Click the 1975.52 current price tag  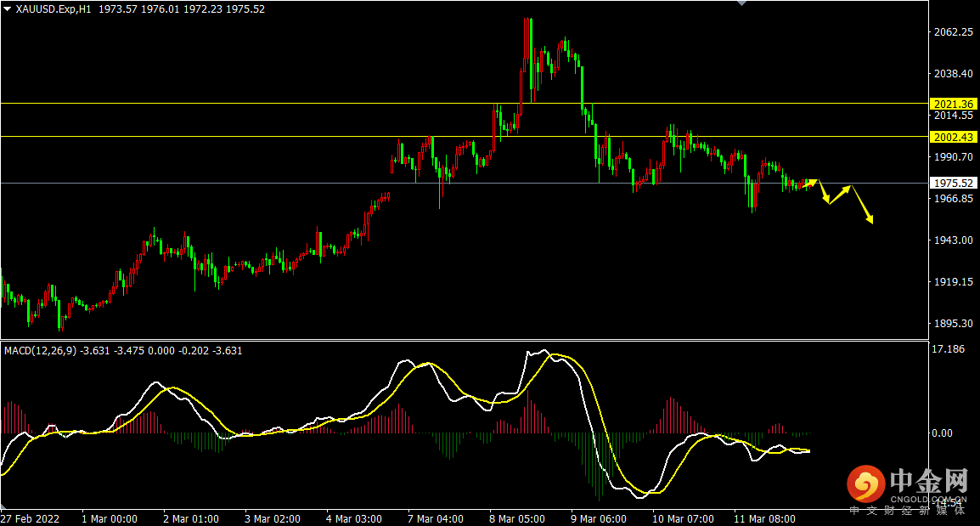click(x=954, y=184)
